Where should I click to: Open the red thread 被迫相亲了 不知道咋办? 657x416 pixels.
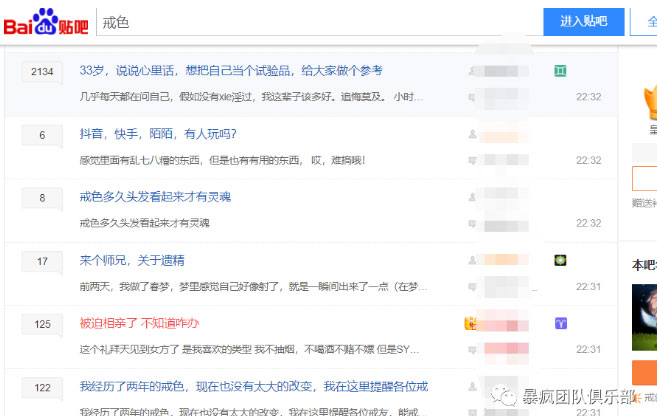pos(139,323)
